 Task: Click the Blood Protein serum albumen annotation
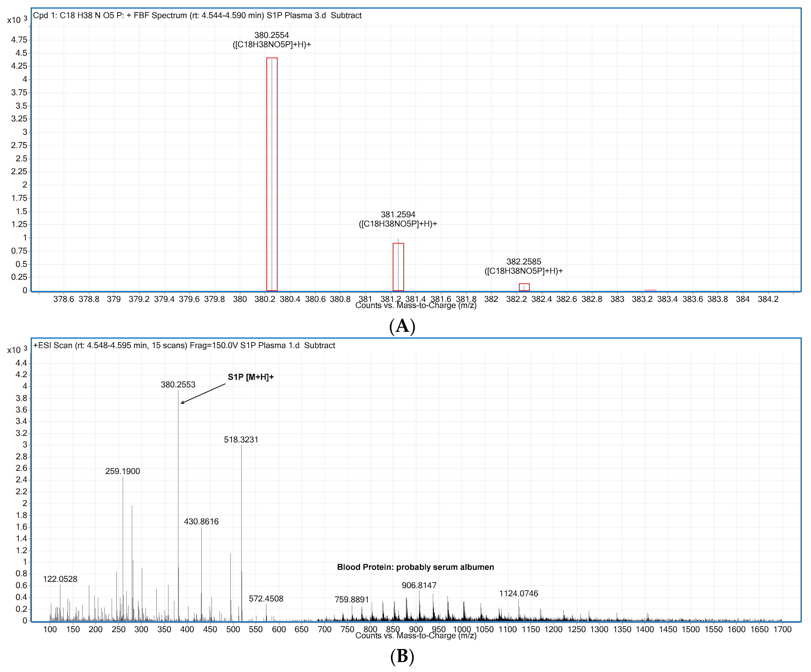pyautogui.click(x=416, y=567)
